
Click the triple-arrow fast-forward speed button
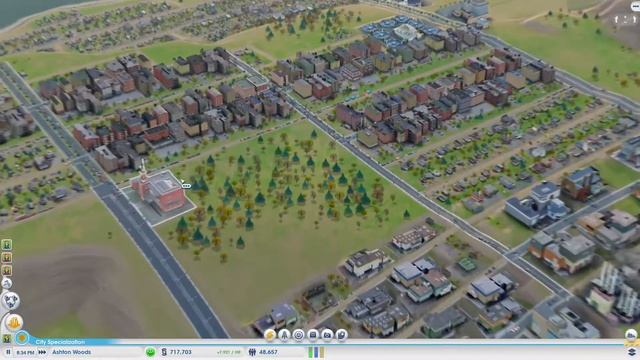[42, 352]
